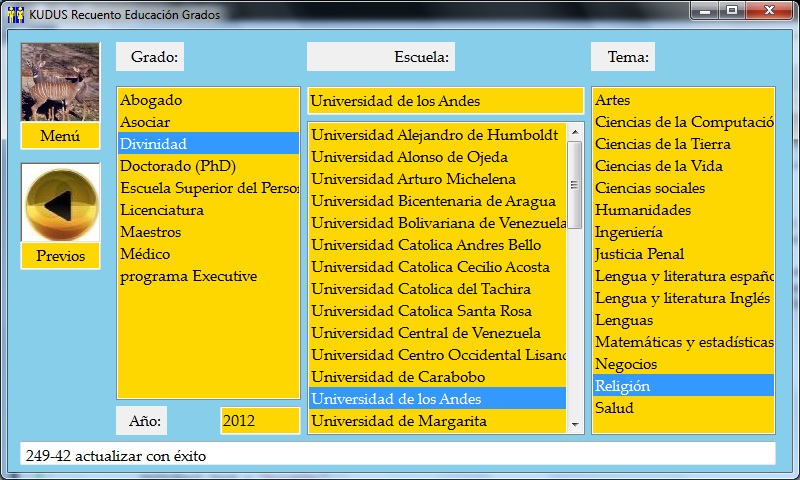The image size is (800, 480).
Task: Select Ciencias sociales topic
Action: click(649, 188)
